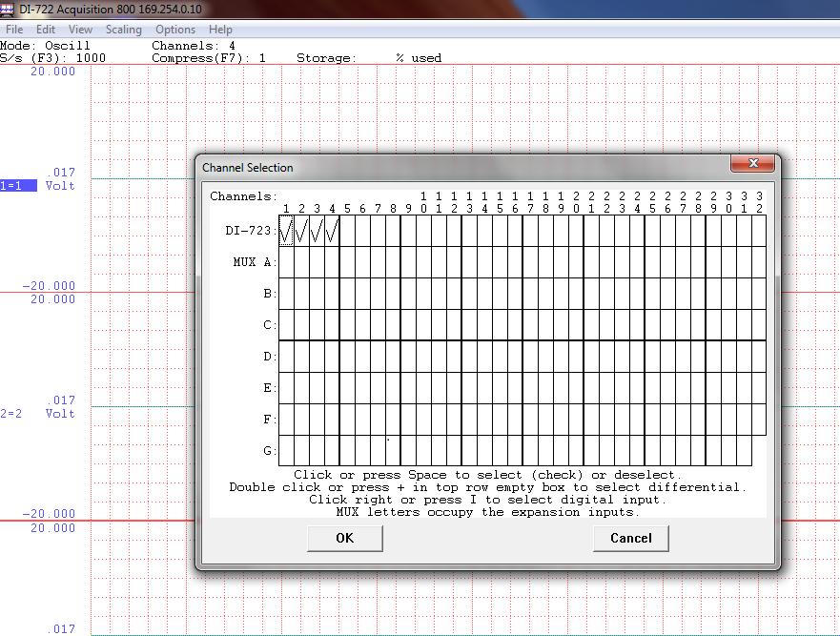Image resolution: width=840 pixels, height=636 pixels.
Task: Confirm channel selection with OK
Action: coord(344,538)
